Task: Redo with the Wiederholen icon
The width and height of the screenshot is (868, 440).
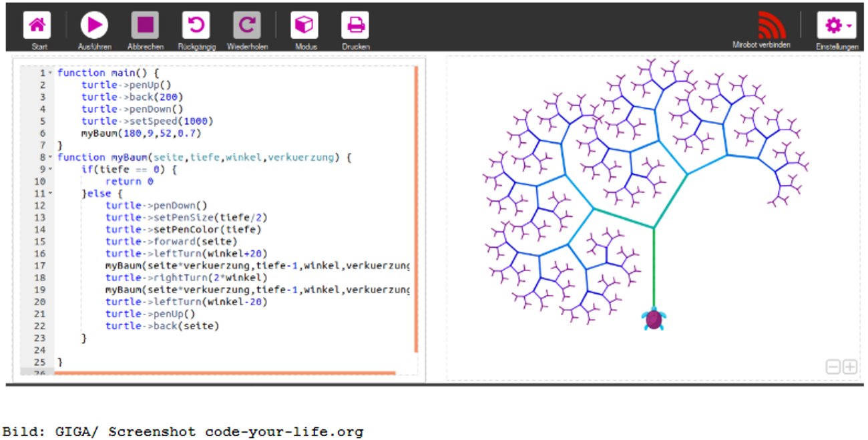Action: click(x=246, y=26)
